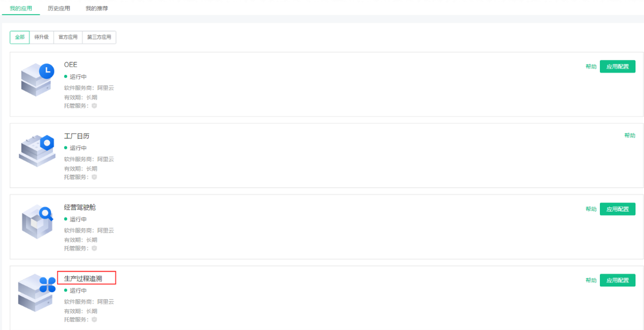Click the 托管服务 shield icon under 生产过程追溯
The height and width of the screenshot is (330, 644).
[94, 319]
